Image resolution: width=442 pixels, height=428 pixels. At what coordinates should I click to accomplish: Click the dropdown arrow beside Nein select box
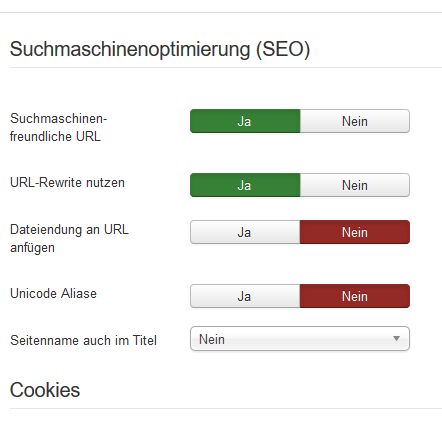[396, 339]
